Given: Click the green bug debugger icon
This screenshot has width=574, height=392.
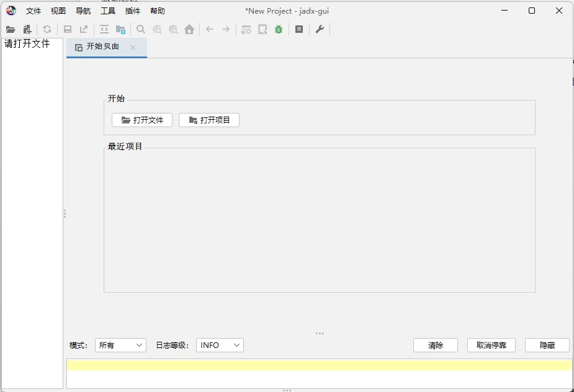Looking at the screenshot, I should tap(279, 29).
